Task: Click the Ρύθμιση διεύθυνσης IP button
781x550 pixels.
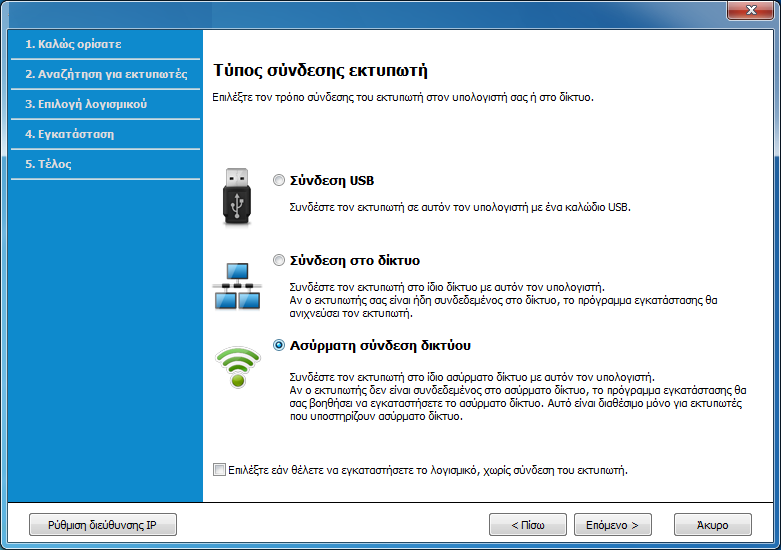Action: pyautogui.click(x=103, y=525)
